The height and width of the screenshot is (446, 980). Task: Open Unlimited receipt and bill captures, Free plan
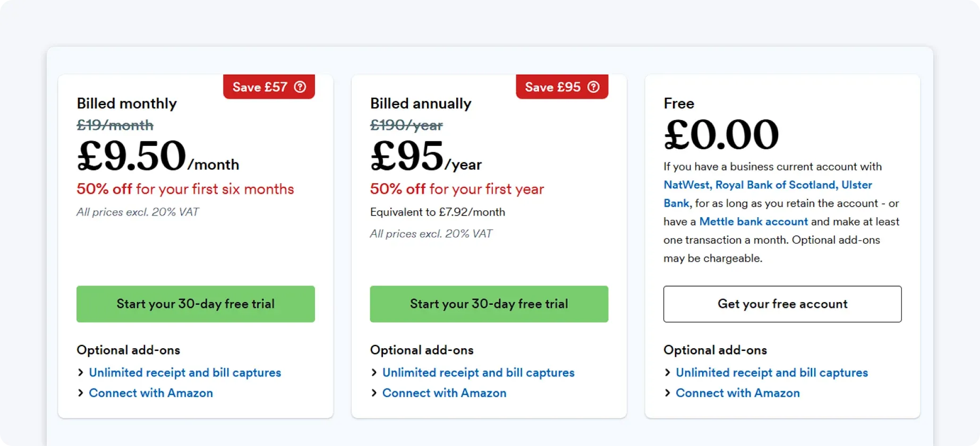771,372
